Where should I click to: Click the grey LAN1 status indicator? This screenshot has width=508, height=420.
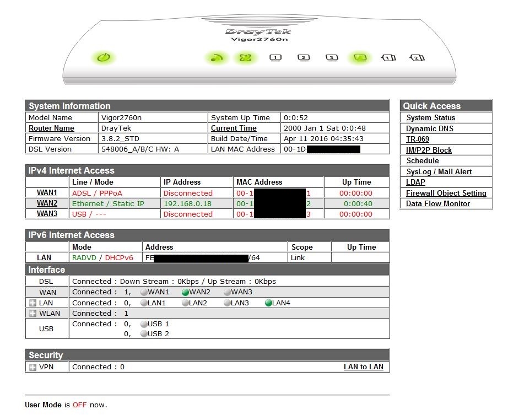coord(144,303)
